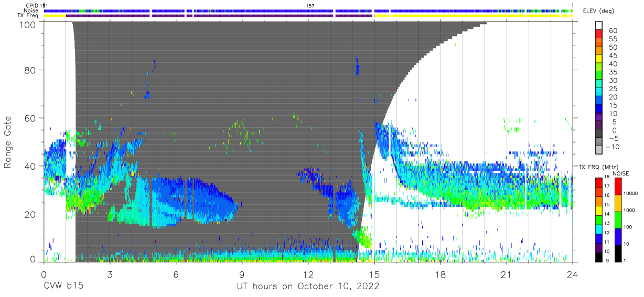This screenshot has height=297, width=644.
Task: Click the UT hour axis tick 3
Action: pyautogui.click(x=110, y=274)
